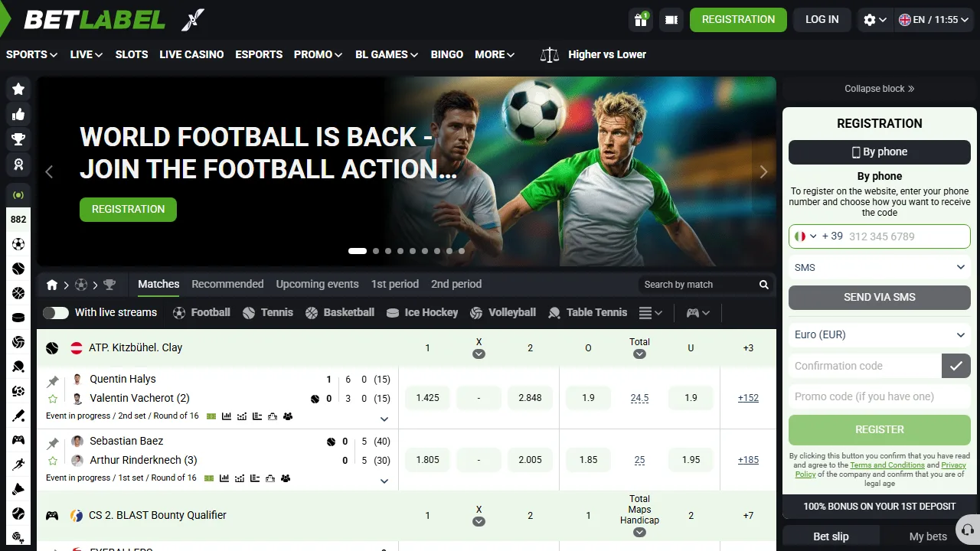Click the phone number input field

pyautogui.click(x=907, y=236)
